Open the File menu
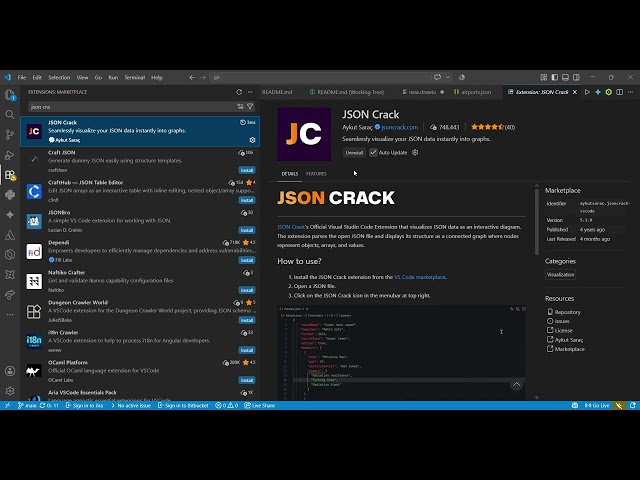Viewport: 640px width, 480px height. 22,77
